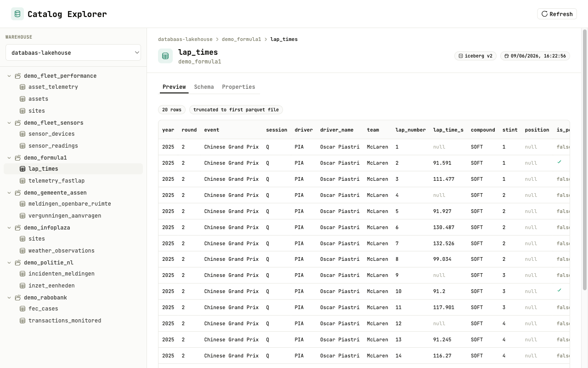Click the compound column header
Viewport: 588px width, 368px height.
[483, 130]
